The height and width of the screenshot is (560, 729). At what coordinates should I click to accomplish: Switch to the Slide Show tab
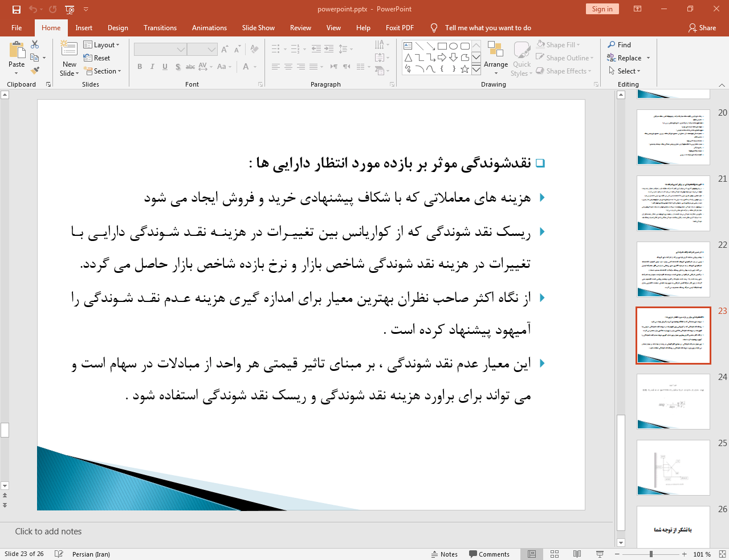click(258, 27)
